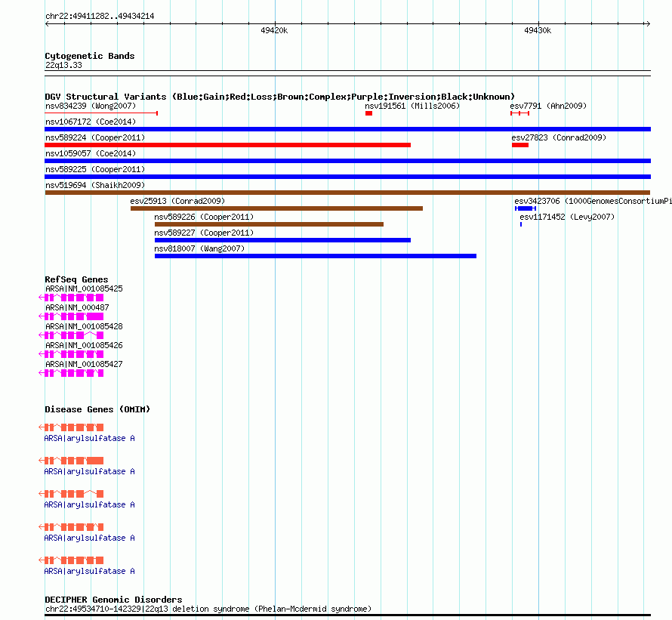
Task: Click the nsv519694 (Shaikh2009) label text
Action: coord(95,185)
